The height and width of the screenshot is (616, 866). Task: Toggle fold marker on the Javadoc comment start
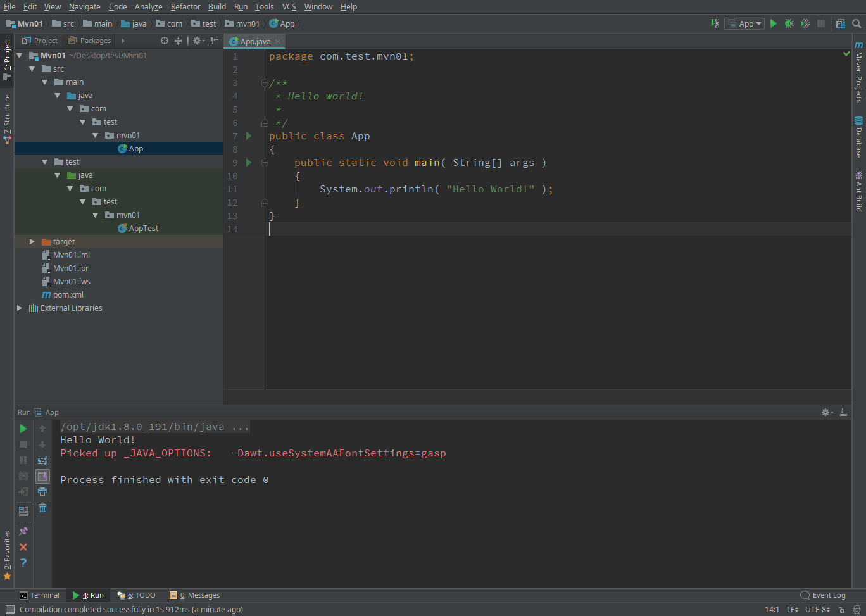pyautogui.click(x=265, y=83)
